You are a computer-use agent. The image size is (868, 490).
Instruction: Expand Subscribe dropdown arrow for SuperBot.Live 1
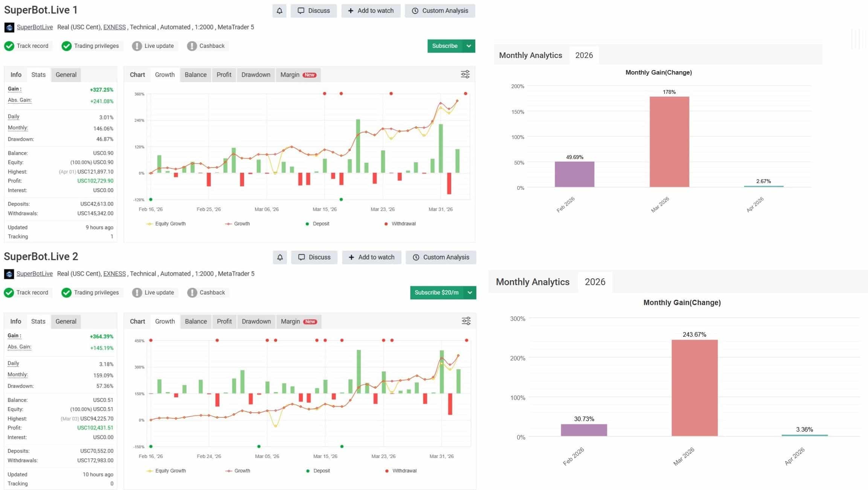click(x=469, y=46)
